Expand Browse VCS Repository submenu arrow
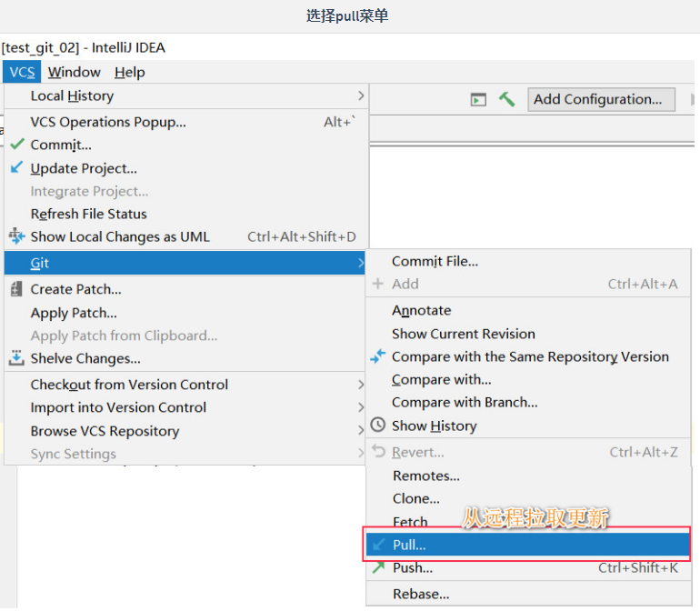700x611 pixels. (x=361, y=430)
